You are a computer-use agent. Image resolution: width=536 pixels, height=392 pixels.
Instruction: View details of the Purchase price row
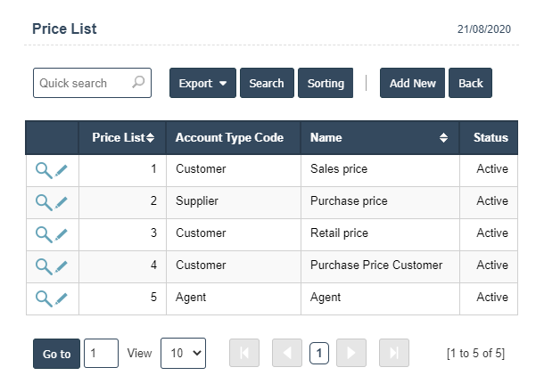[x=43, y=201]
